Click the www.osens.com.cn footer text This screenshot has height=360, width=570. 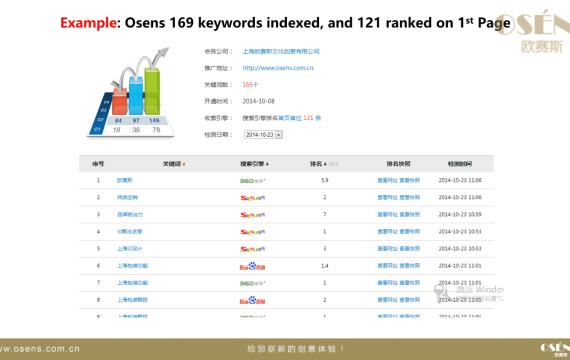[x=40, y=349]
